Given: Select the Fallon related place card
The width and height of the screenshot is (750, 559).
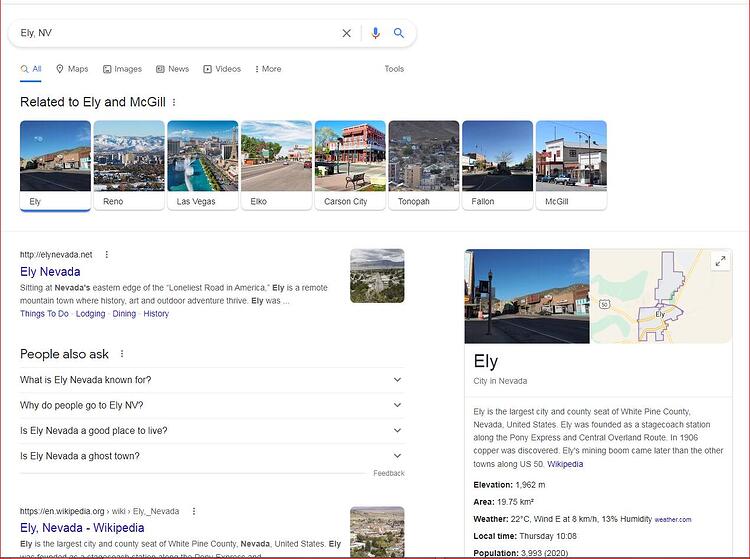Looking at the screenshot, I should pyautogui.click(x=497, y=165).
